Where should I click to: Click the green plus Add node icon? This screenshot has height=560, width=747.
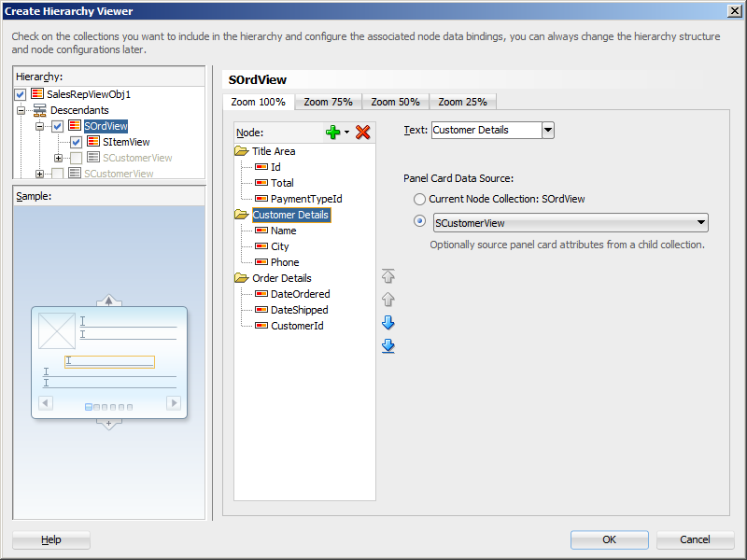332,132
